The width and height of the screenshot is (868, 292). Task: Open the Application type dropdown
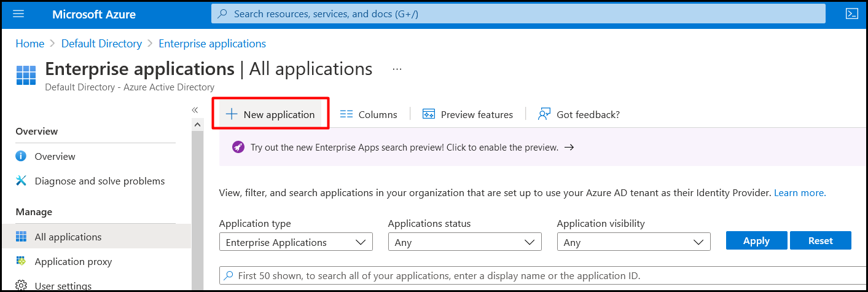(296, 242)
